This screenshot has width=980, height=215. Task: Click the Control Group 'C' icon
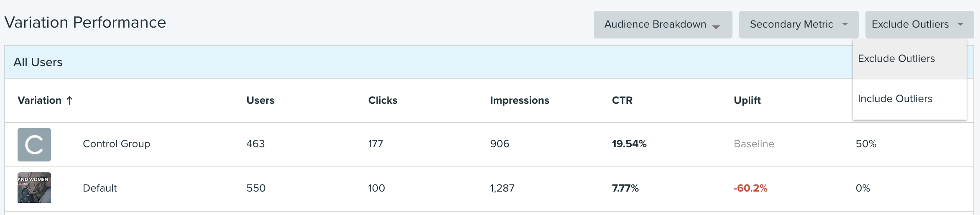(34, 145)
